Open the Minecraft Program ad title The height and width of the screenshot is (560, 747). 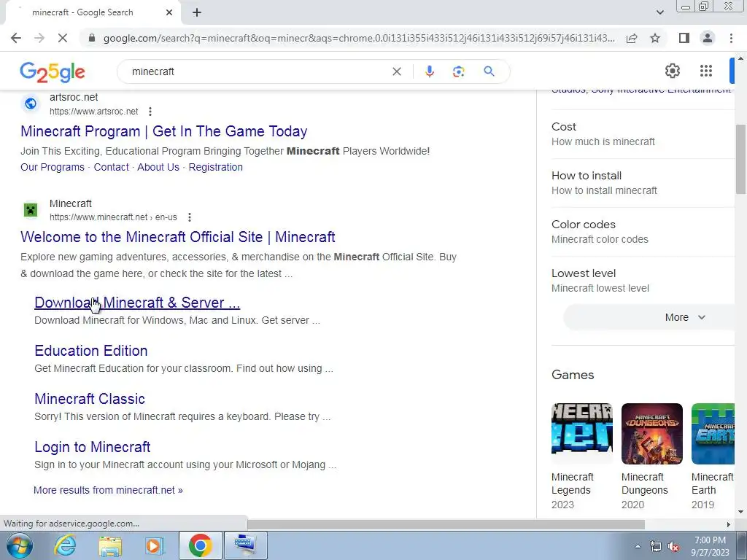pyautogui.click(x=164, y=131)
